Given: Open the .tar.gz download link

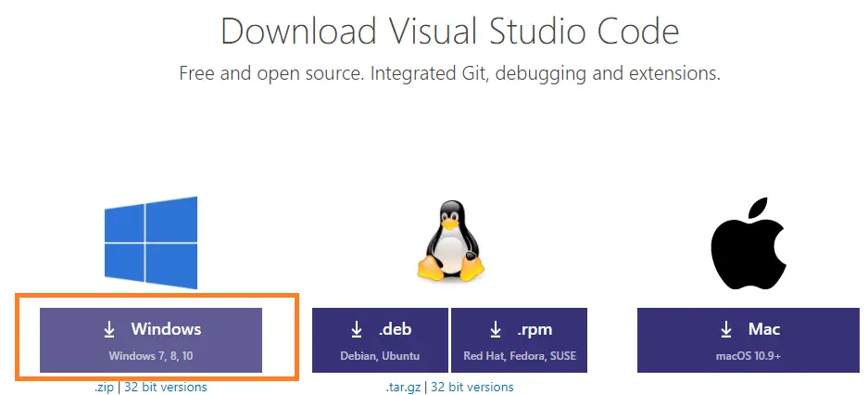Looking at the screenshot, I should 405,387.
